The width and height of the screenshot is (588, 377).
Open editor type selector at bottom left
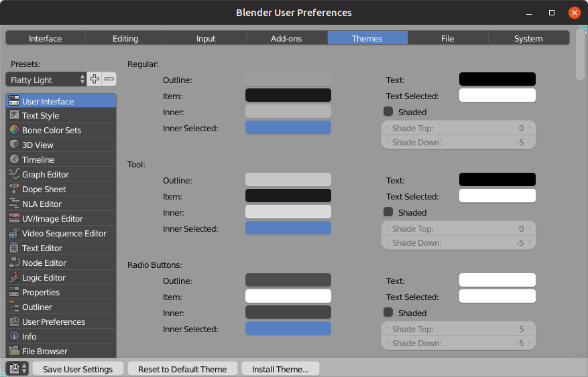[17, 368]
